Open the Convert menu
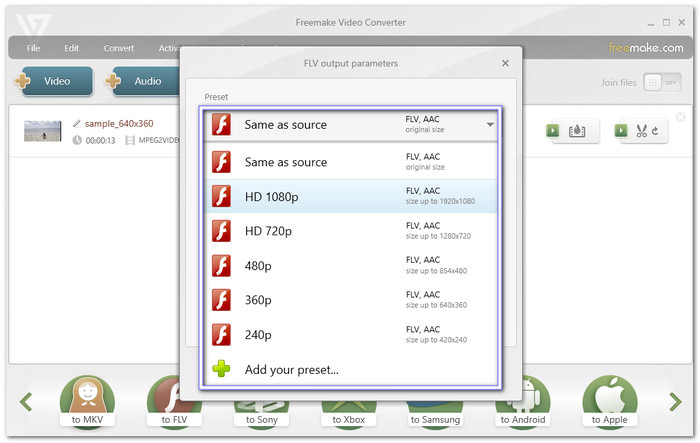This screenshot has height=443, width=700. (x=119, y=47)
